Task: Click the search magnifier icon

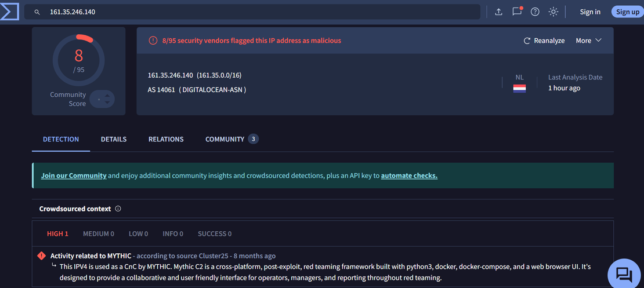Action: 37,12
